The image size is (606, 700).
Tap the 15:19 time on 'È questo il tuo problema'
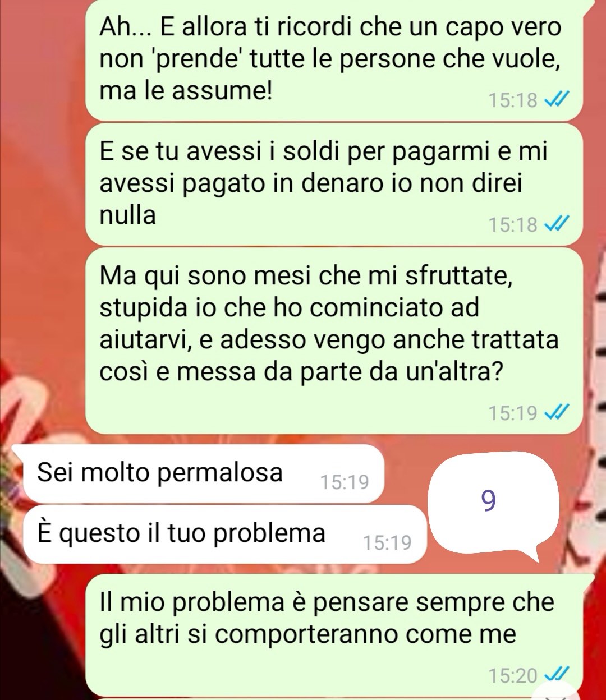point(387,543)
